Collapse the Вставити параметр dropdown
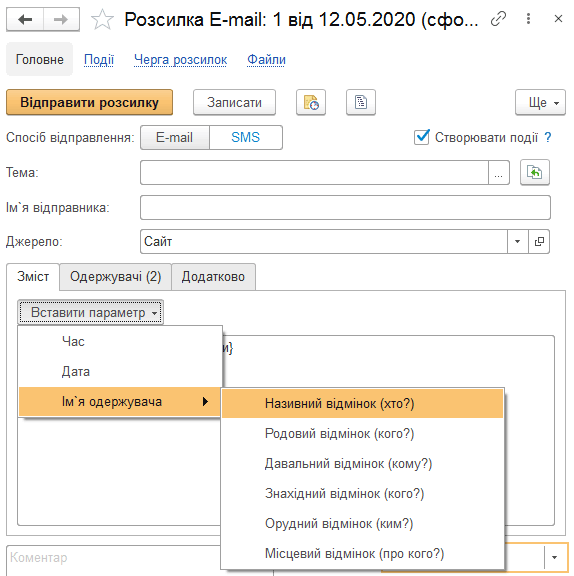This screenshot has width=574, height=576. [90, 313]
